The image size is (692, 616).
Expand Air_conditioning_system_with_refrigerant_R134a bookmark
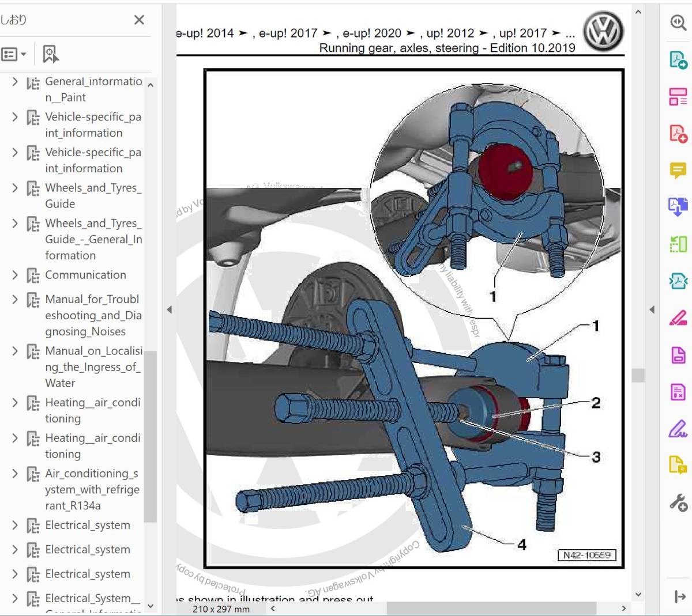click(15, 474)
